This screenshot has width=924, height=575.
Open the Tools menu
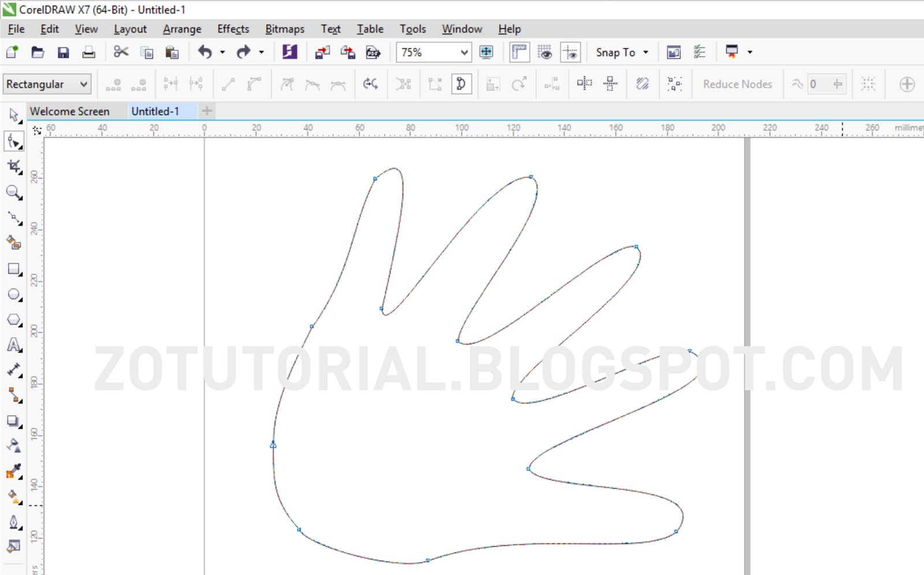[413, 29]
